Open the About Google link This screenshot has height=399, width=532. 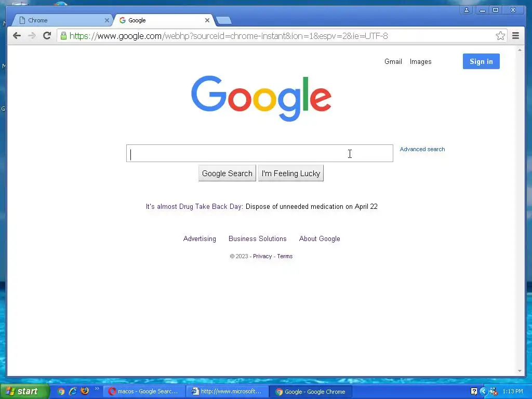pos(320,238)
